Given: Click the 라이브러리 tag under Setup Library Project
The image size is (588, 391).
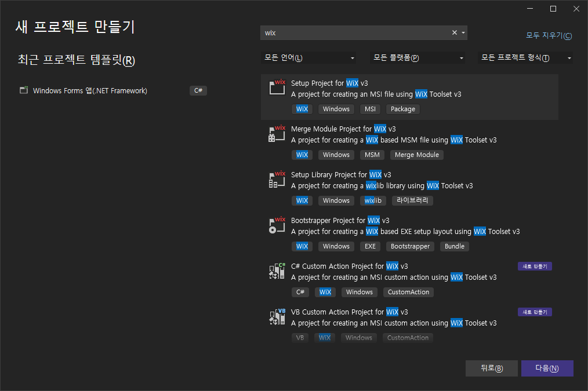Looking at the screenshot, I should click(x=412, y=200).
